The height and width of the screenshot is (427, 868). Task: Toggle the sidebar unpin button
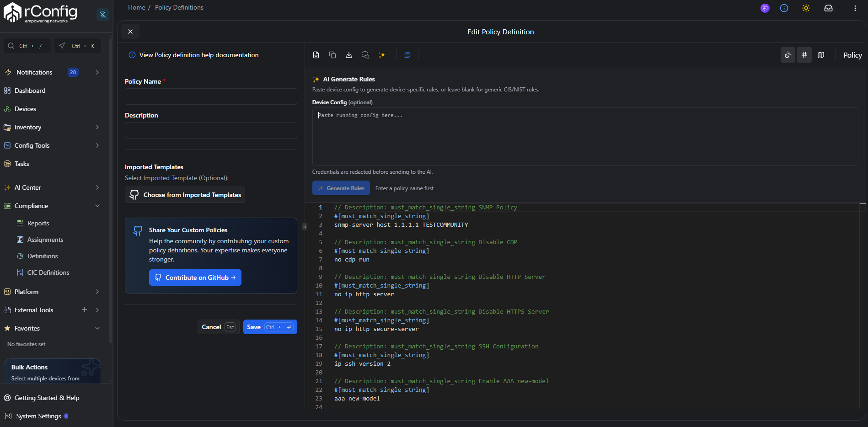[103, 15]
